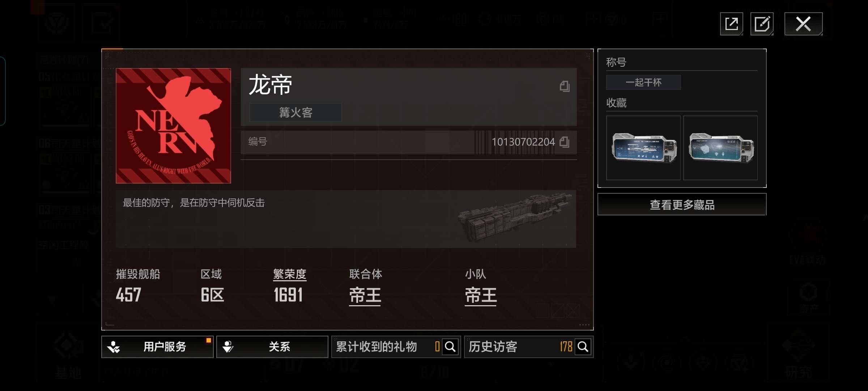Click the 篝火客 tag under name

pyautogui.click(x=295, y=113)
